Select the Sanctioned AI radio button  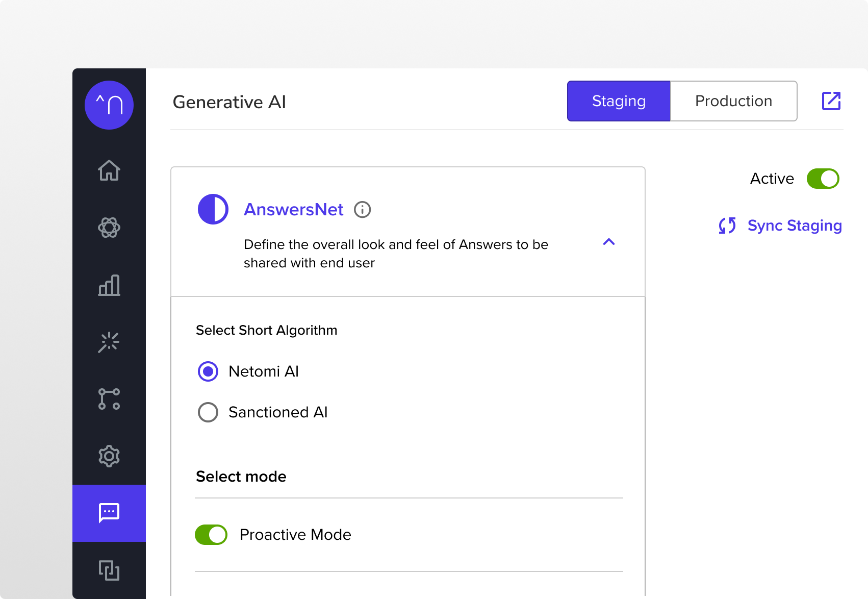click(x=208, y=412)
